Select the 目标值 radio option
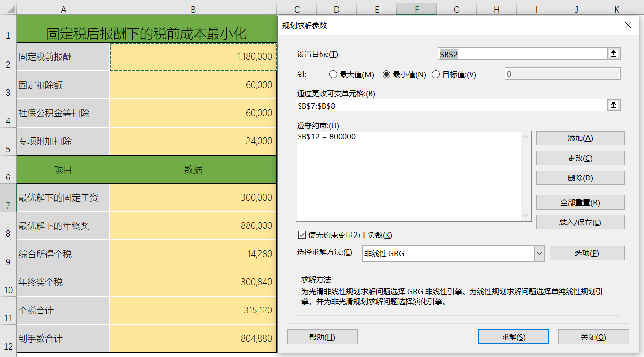The image size is (644, 357). tap(435, 75)
